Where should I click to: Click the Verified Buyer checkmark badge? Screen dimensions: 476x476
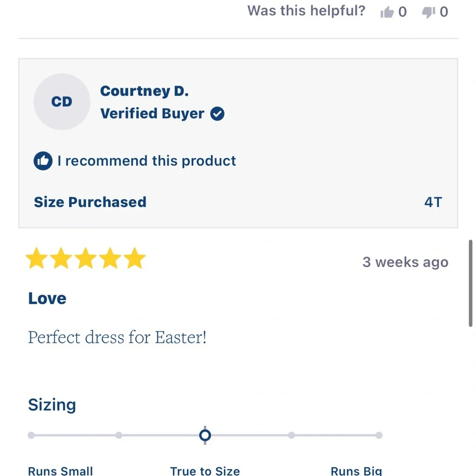point(218,114)
